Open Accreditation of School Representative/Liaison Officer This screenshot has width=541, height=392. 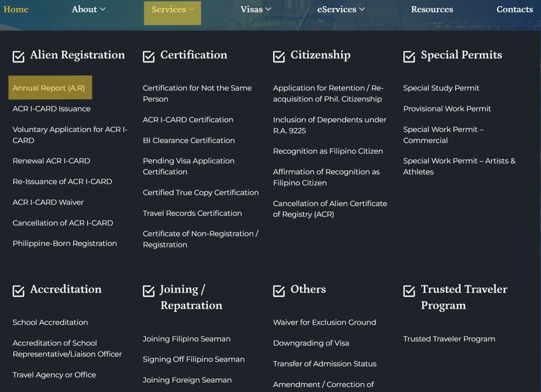click(x=67, y=349)
